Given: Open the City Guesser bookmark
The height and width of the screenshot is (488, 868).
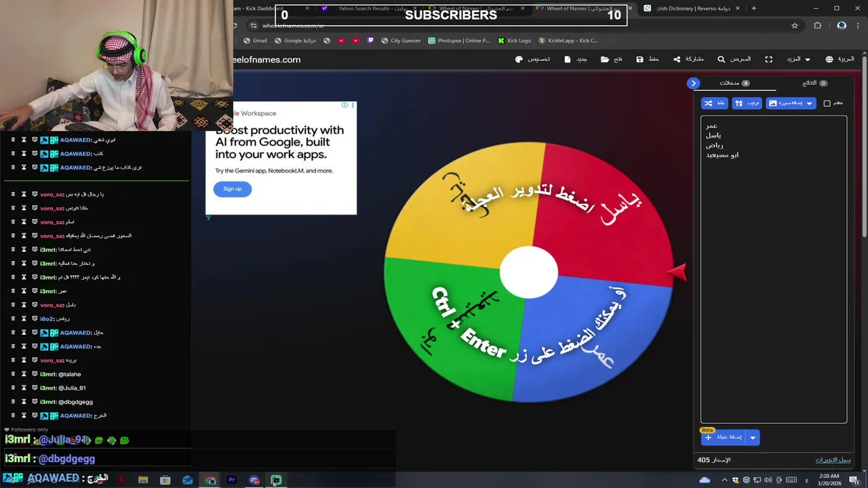Looking at the screenshot, I should click(x=401, y=41).
